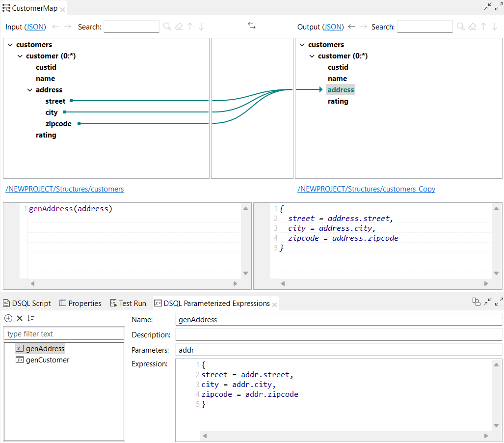Run the input search with magnifier icon
This screenshot has width=504, height=443.
166,27
